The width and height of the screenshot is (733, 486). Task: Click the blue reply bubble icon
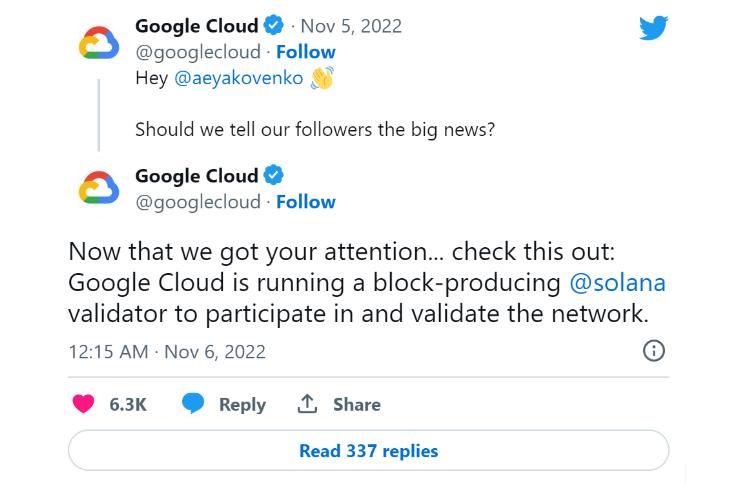(x=193, y=403)
